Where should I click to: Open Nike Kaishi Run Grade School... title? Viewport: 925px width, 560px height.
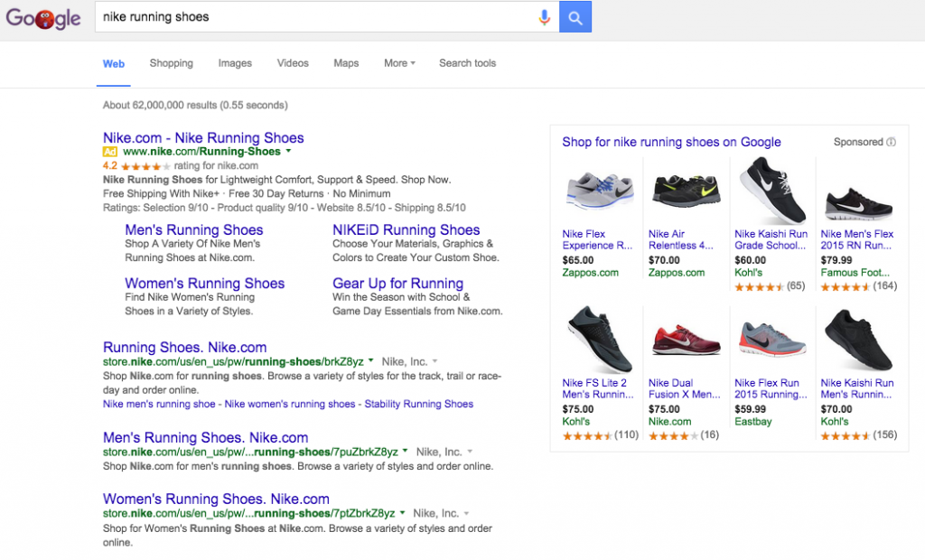(771, 239)
